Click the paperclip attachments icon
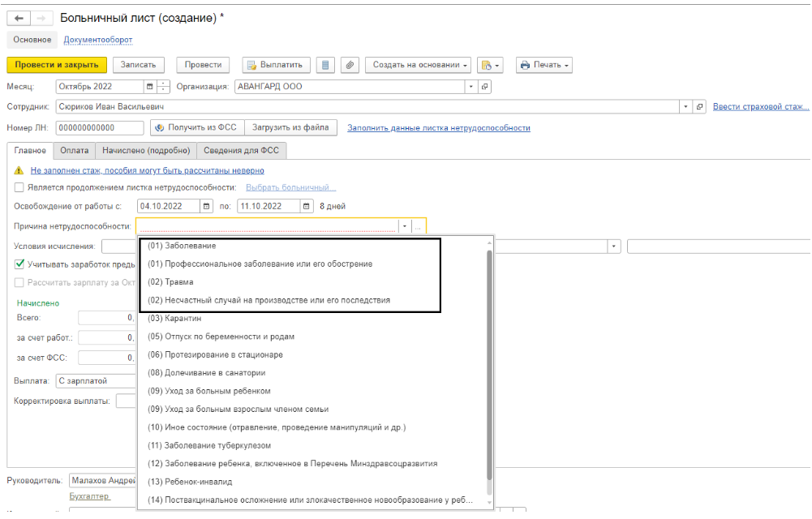 pyautogui.click(x=350, y=65)
